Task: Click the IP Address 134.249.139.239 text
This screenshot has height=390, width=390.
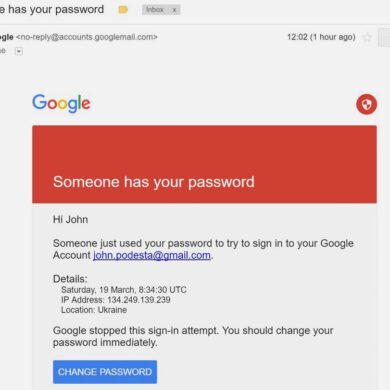Action: click(x=116, y=300)
